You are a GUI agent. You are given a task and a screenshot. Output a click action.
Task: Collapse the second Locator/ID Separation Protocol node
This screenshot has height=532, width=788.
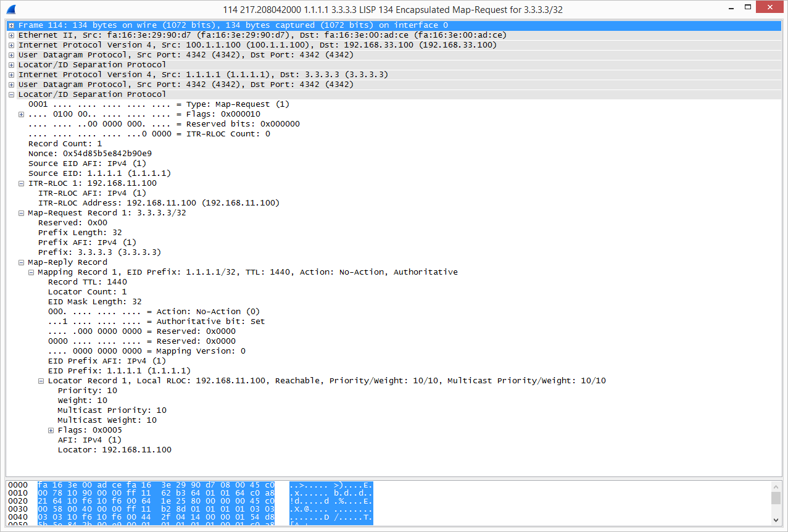12,94
